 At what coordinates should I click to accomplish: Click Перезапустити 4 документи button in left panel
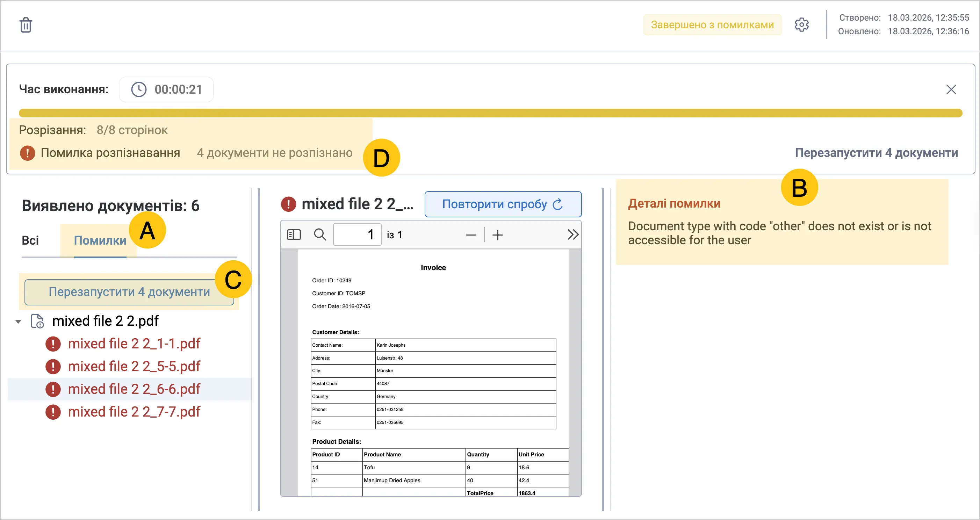pyautogui.click(x=129, y=292)
